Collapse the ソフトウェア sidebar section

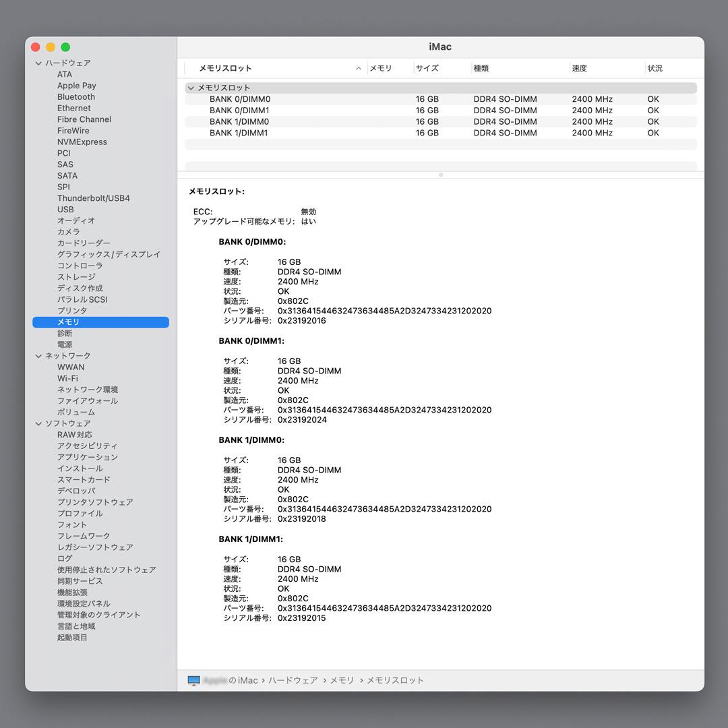[38, 423]
